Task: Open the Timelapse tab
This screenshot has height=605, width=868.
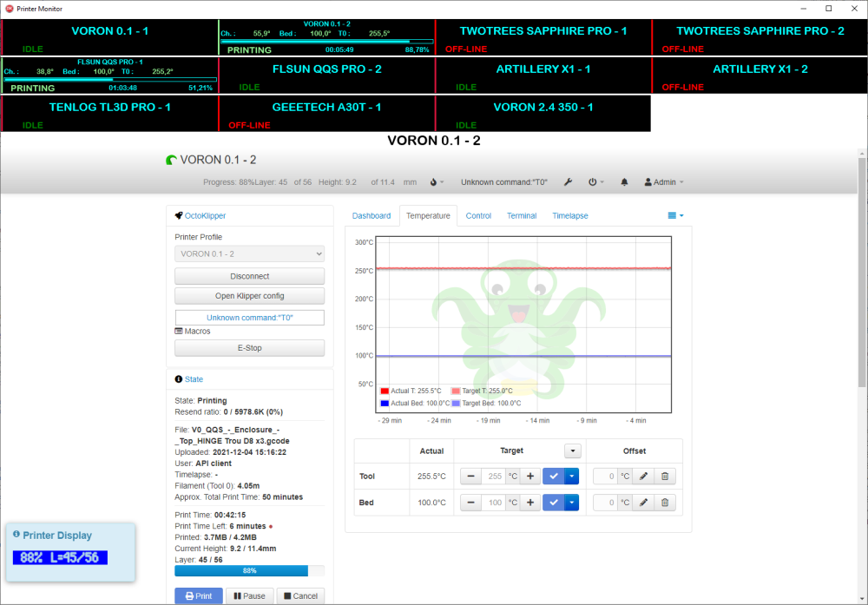Action: pyautogui.click(x=570, y=216)
